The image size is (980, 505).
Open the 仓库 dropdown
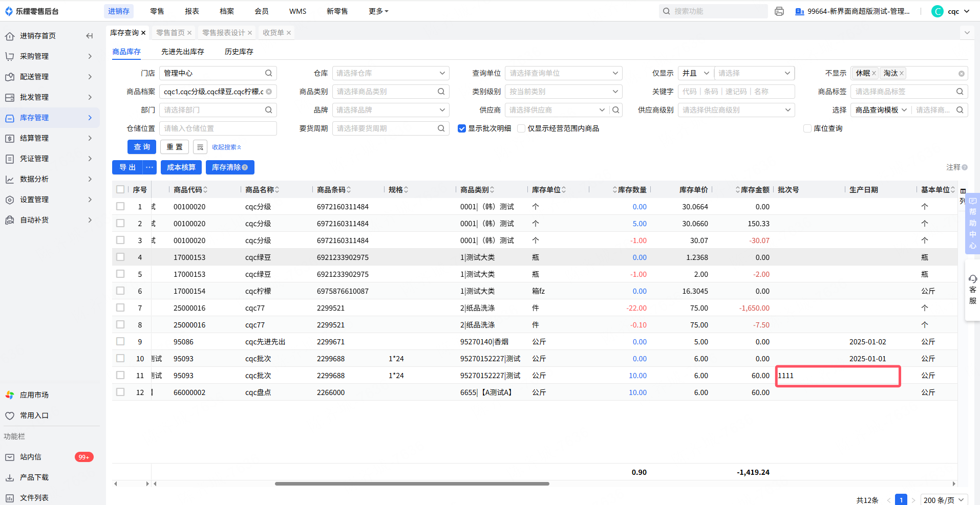point(391,73)
